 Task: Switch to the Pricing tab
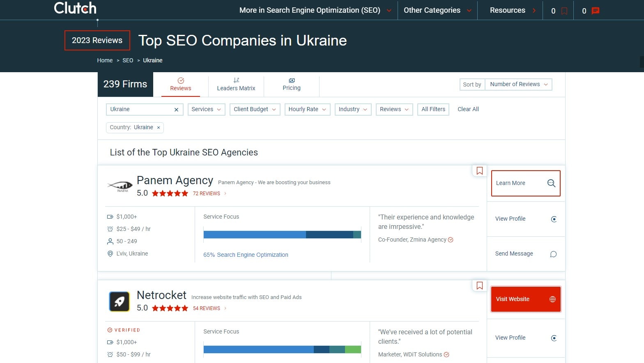pos(292,84)
